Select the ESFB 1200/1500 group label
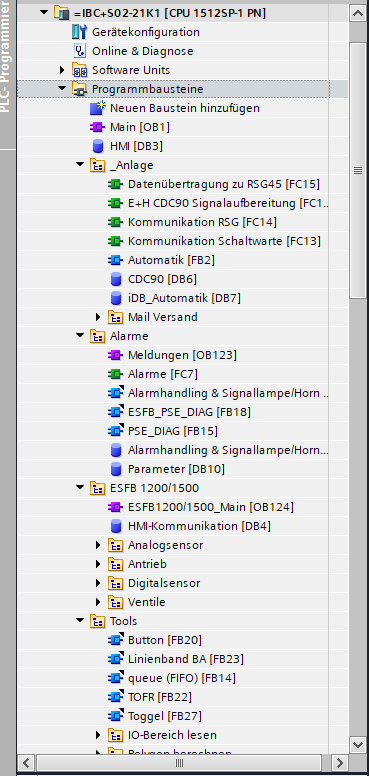Image resolution: width=369 pixels, height=776 pixels. [154, 488]
